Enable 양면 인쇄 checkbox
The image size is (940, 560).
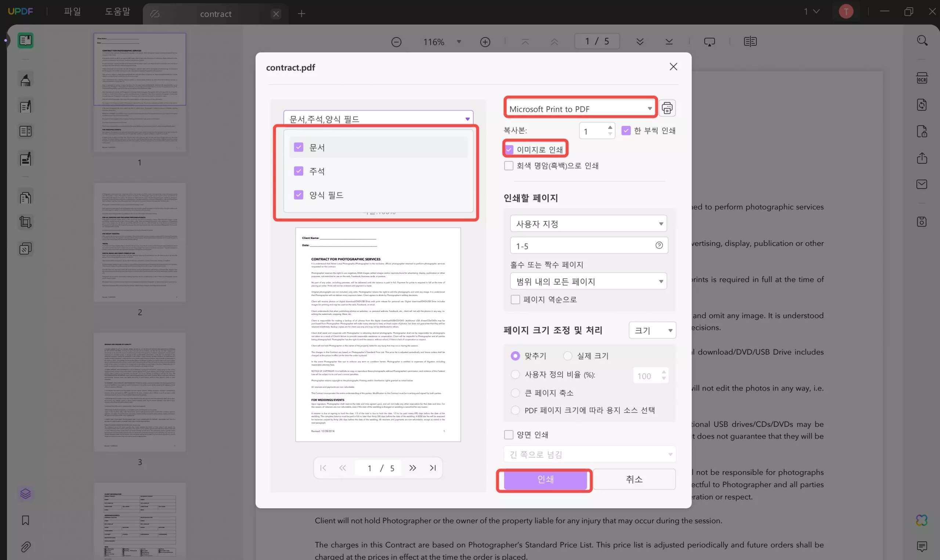(509, 435)
